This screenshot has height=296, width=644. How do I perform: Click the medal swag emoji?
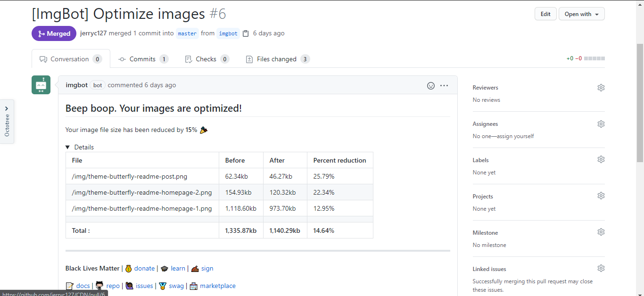(163, 286)
